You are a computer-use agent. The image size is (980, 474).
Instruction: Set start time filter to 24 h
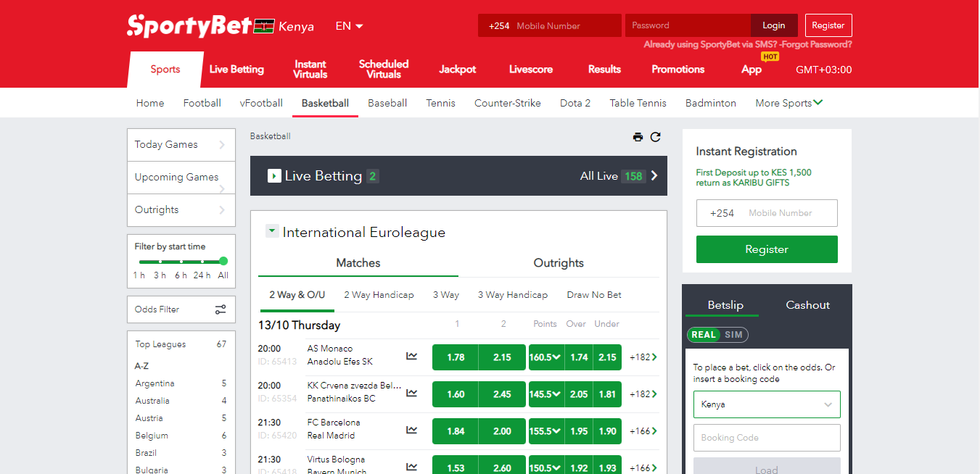tap(202, 275)
